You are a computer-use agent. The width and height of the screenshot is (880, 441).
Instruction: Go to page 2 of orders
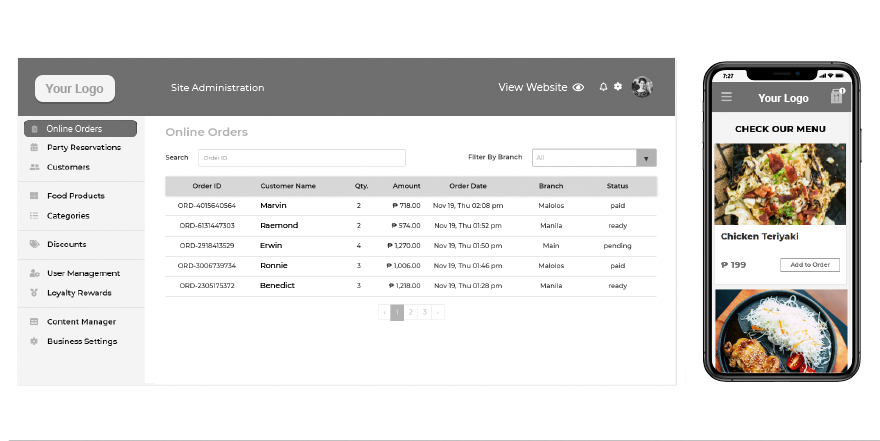411,313
